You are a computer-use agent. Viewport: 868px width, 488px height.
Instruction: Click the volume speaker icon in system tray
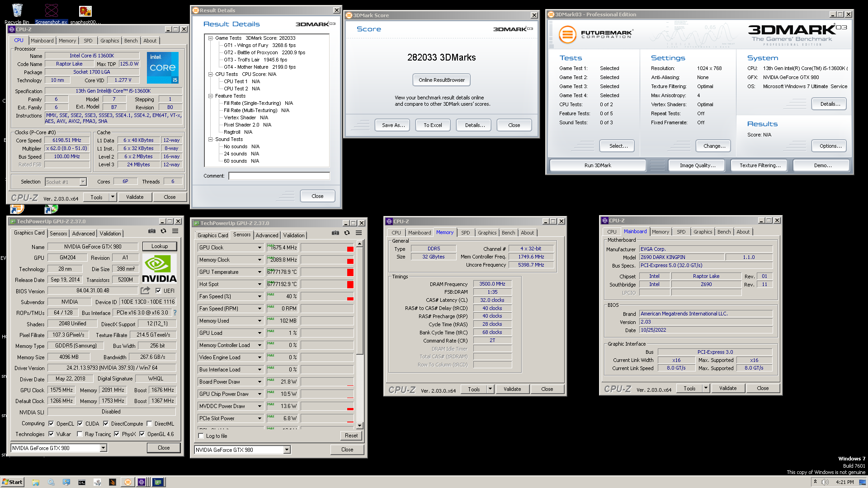tap(825, 482)
